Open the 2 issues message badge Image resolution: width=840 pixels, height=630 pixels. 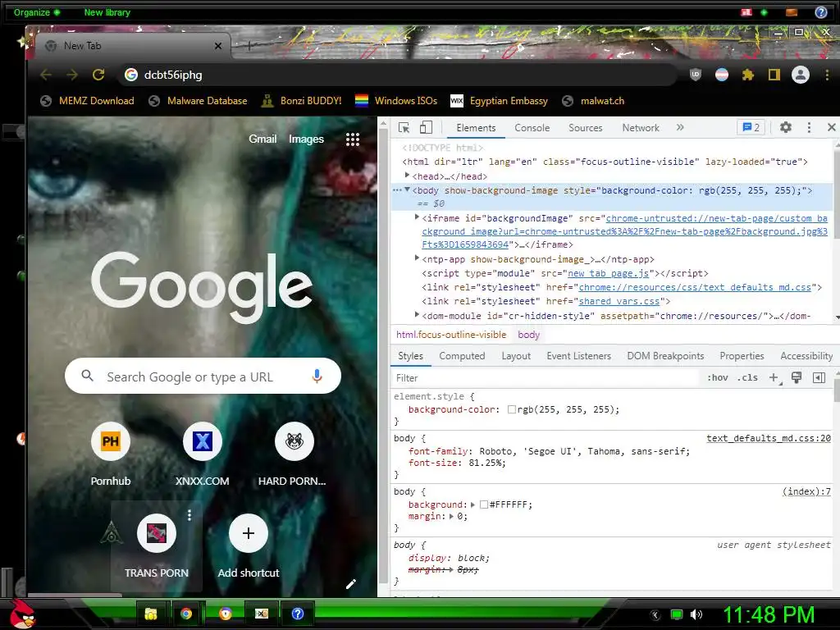tap(751, 127)
